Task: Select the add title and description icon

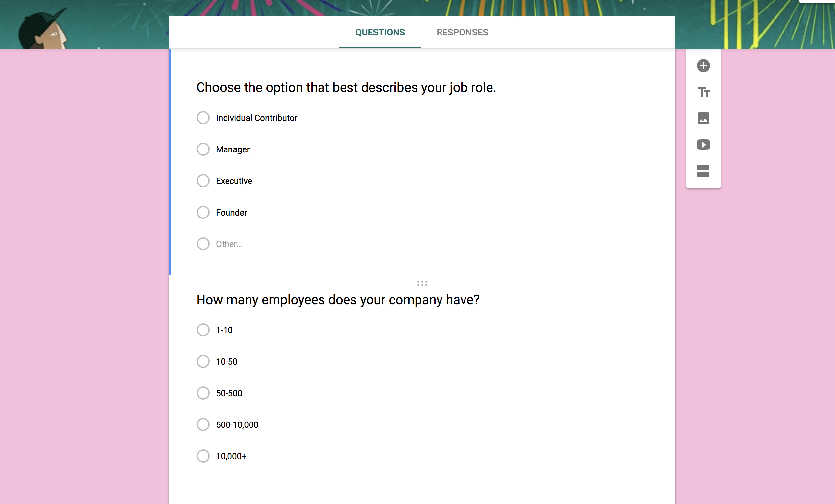Action: click(704, 92)
